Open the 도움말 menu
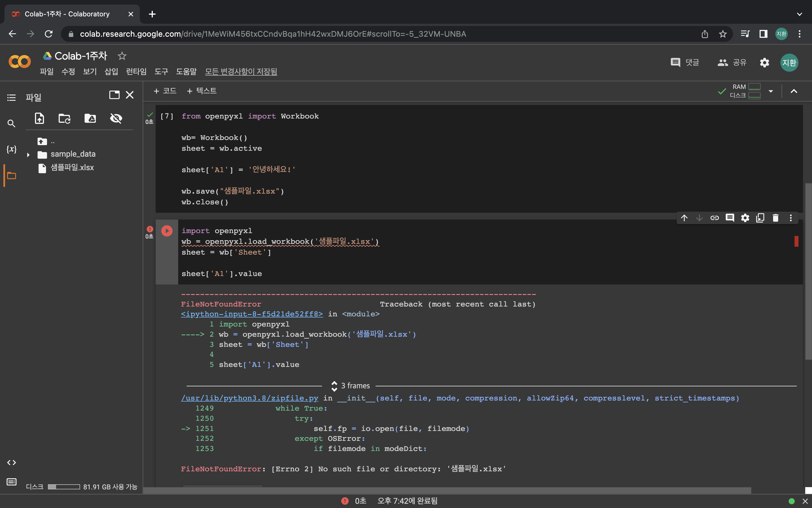812x508 pixels. pyautogui.click(x=186, y=72)
